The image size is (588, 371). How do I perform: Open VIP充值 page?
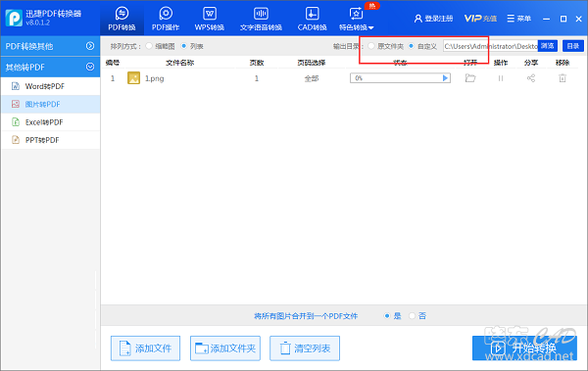480,19
